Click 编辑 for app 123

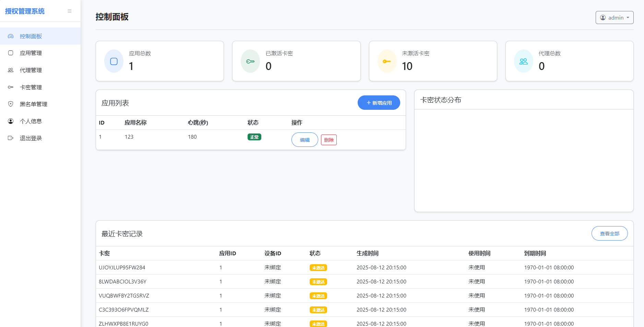[305, 140]
